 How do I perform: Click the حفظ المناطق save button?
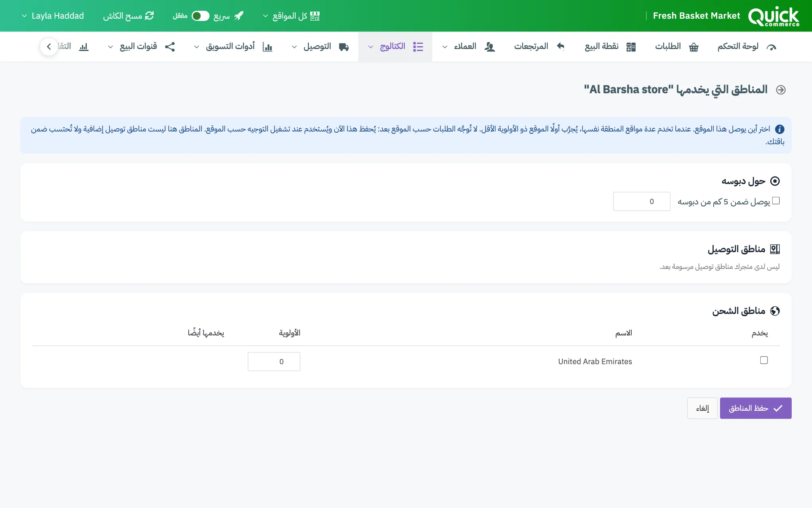755,408
